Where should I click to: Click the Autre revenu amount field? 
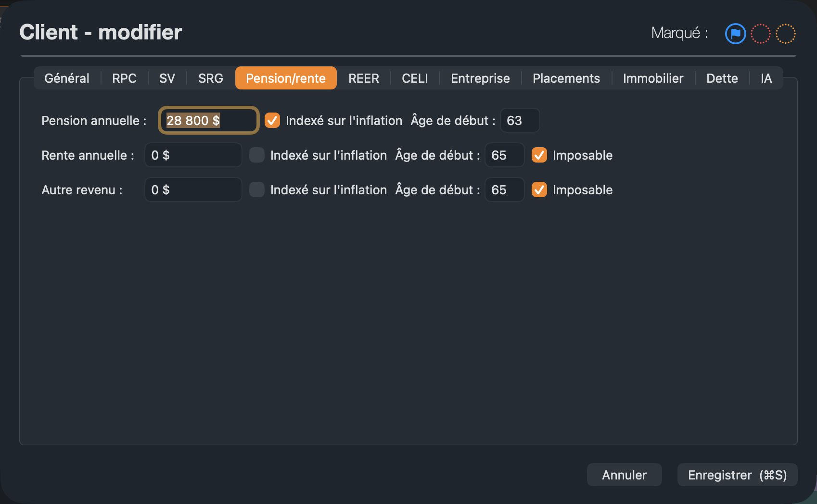point(193,189)
